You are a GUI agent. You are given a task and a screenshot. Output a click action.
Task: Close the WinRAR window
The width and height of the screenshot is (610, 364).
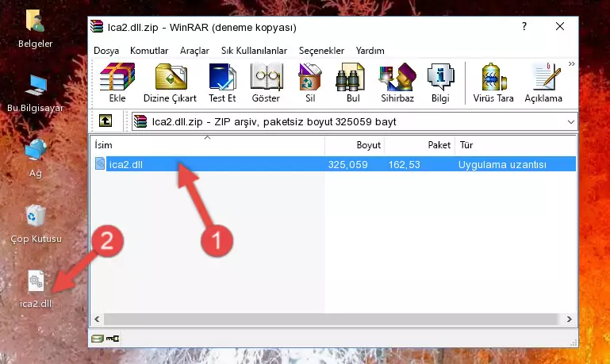click(x=560, y=26)
